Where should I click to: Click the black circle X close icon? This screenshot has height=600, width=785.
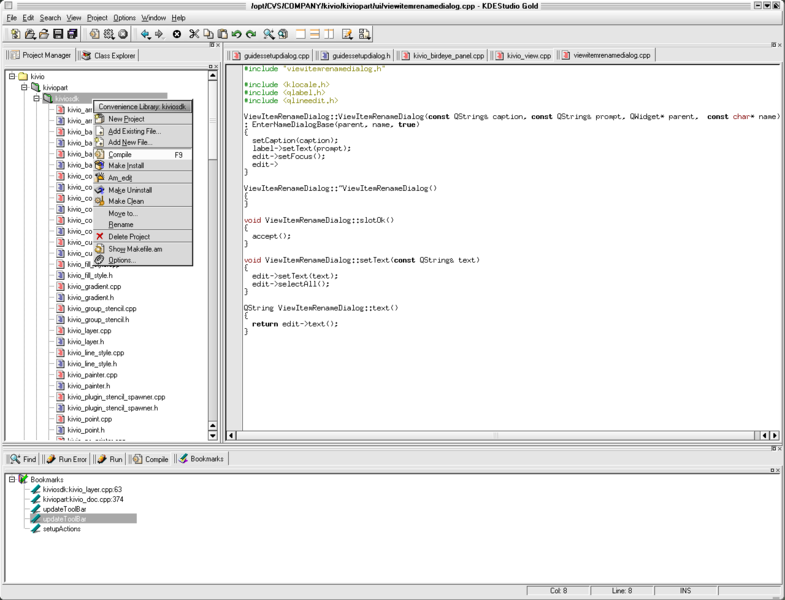(177, 34)
